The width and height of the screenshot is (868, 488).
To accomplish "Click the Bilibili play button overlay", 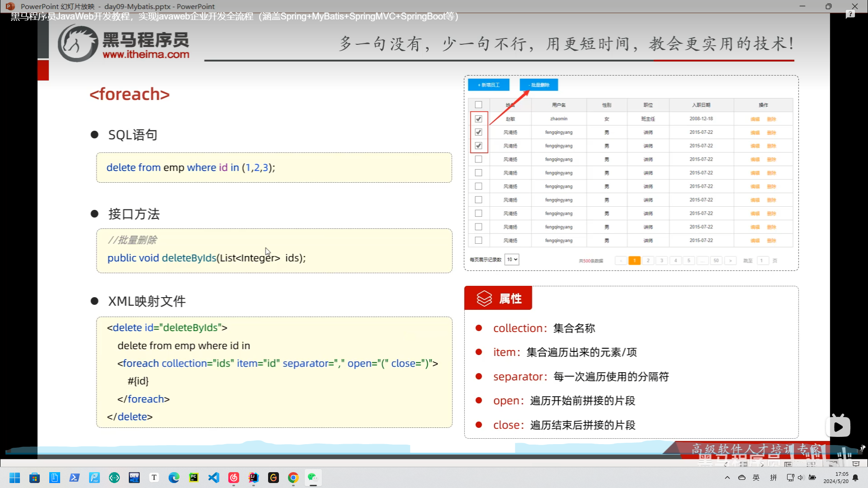I will tap(838, 426).
